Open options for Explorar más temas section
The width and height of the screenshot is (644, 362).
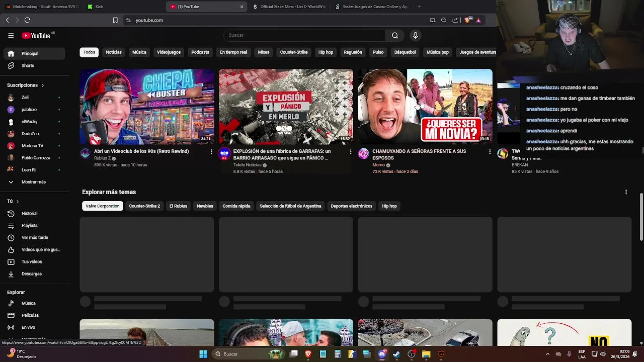click(x=626, y=192)
